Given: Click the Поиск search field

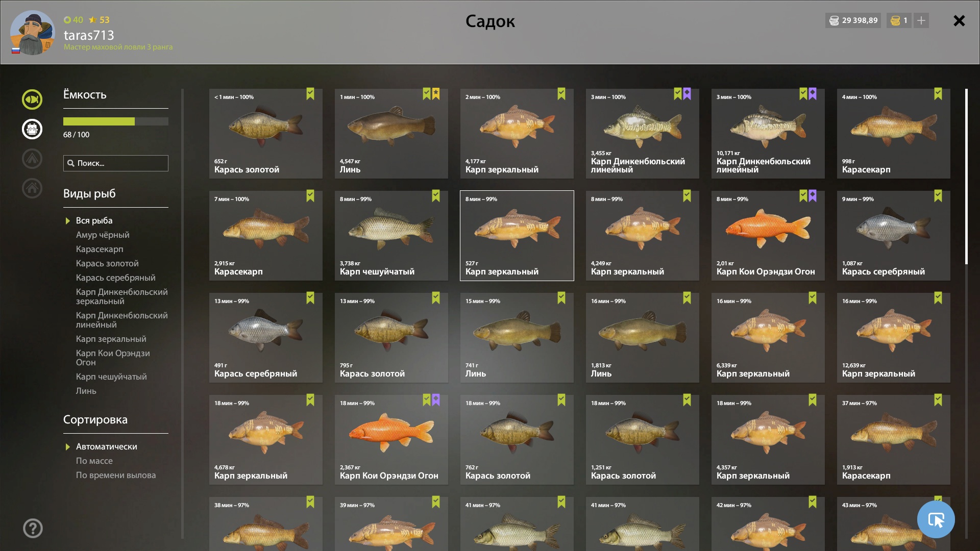Looking at the screenshot, I should 116,163.
